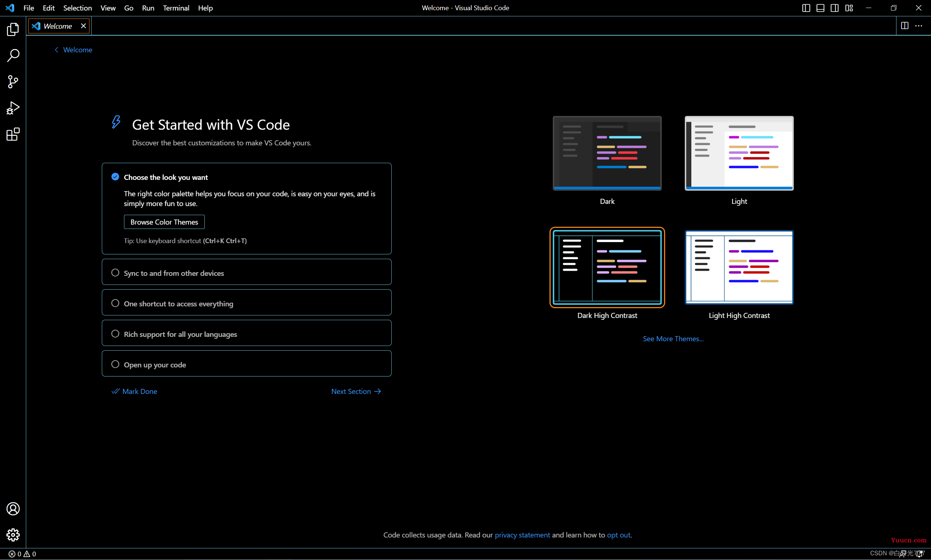Open the Source Control view icon
This screenshot has height=560, width=931.
[x=13, y=82]
